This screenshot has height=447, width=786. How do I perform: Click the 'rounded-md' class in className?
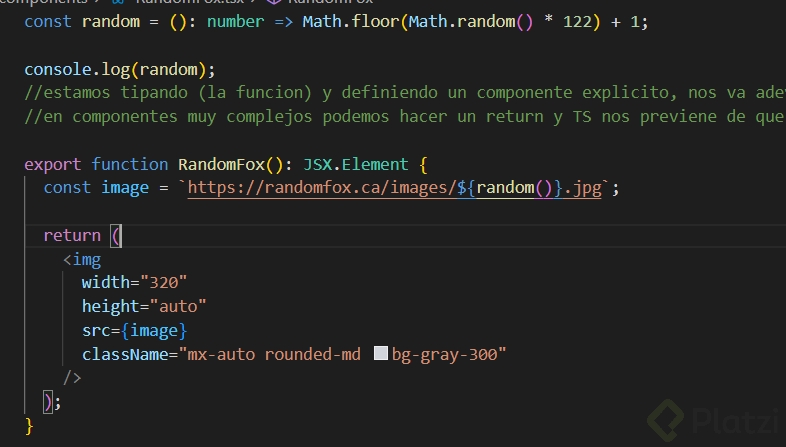(x=313, y=354)
